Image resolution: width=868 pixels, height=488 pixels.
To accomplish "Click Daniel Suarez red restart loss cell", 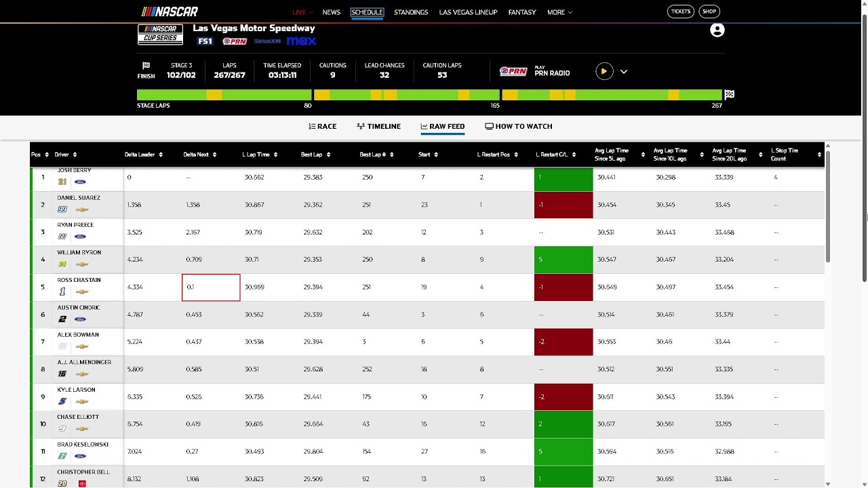I will click(x=564, y=205).
